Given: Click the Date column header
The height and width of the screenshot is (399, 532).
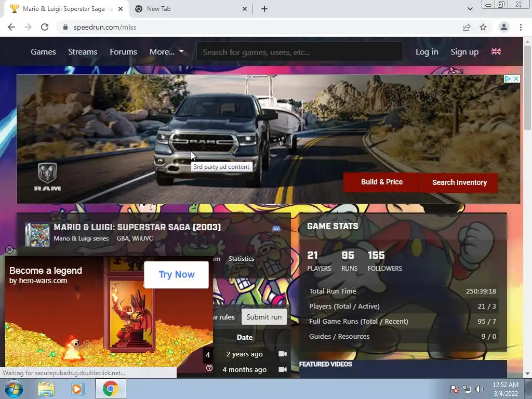Looking at the screenshot, I should click(245, 337).
